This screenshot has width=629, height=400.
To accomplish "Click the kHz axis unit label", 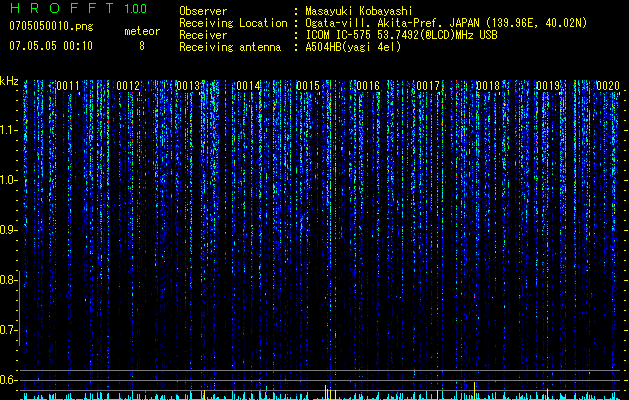I will coord(9,81).
